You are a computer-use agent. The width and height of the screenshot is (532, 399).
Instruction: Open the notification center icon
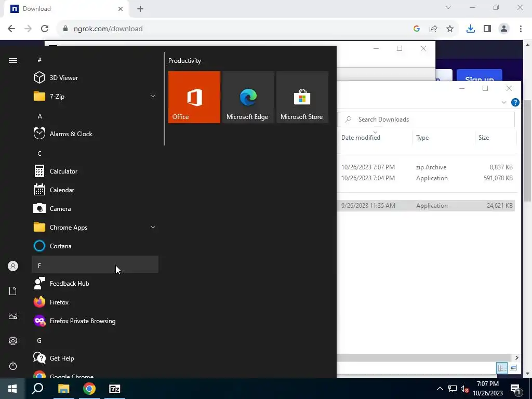click(x=515, y=389)
